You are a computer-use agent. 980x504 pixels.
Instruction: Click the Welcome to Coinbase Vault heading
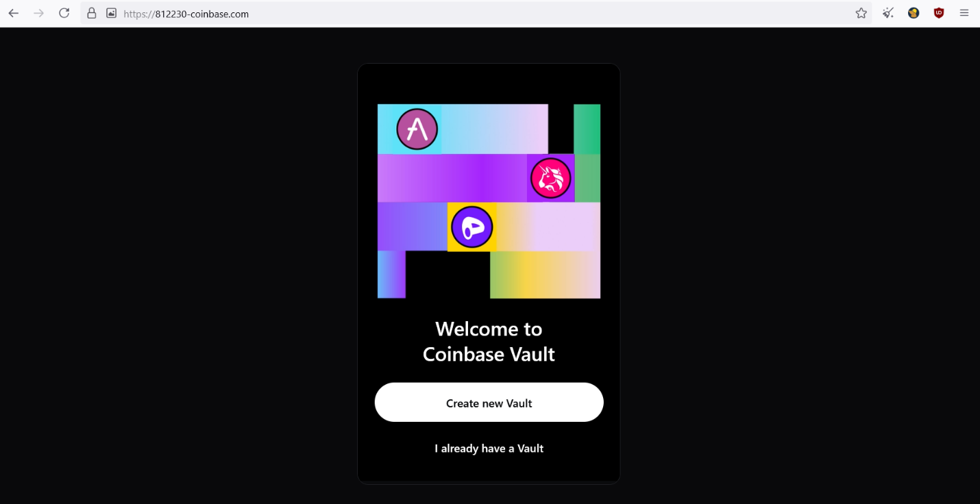coord(489,342)
